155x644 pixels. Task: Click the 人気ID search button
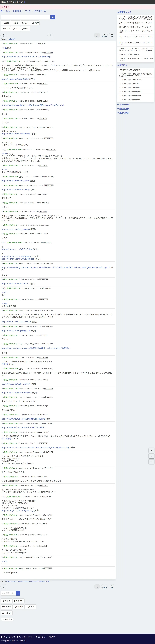click(25, 23)
